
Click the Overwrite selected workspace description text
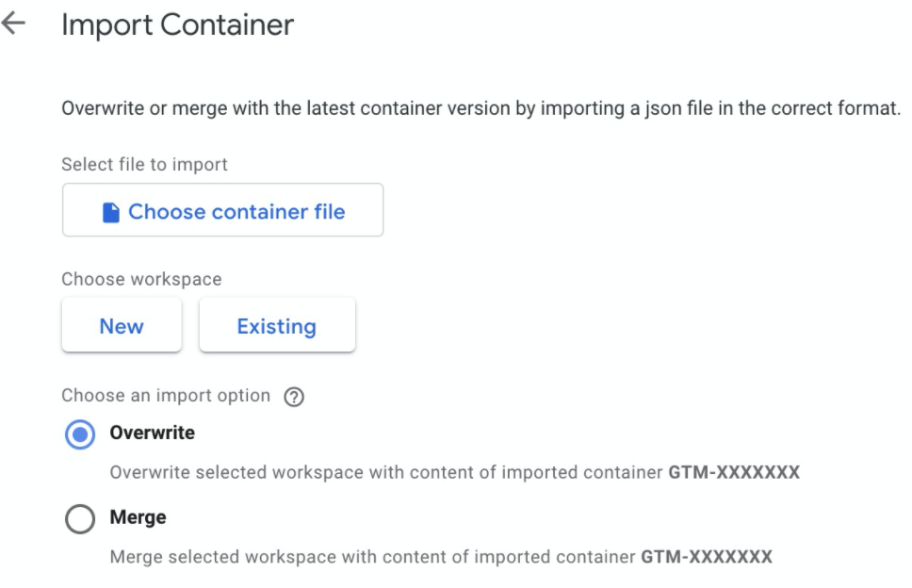(455, 472)
